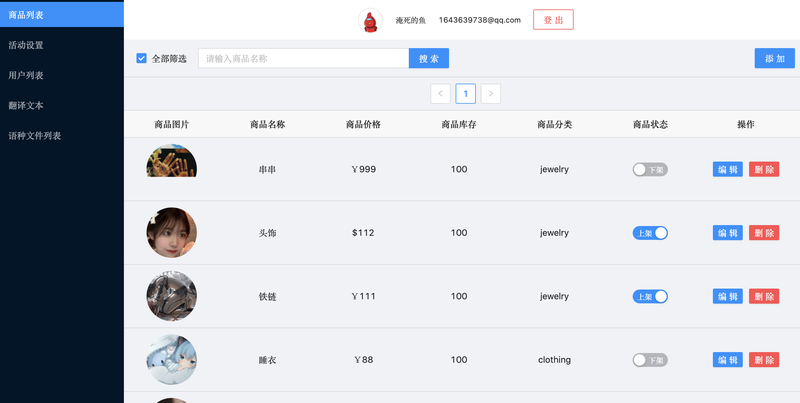Image resolution: width=800 pixels, height=403 pixels.
Task: Delete the 串串 product
Action: 764,169
